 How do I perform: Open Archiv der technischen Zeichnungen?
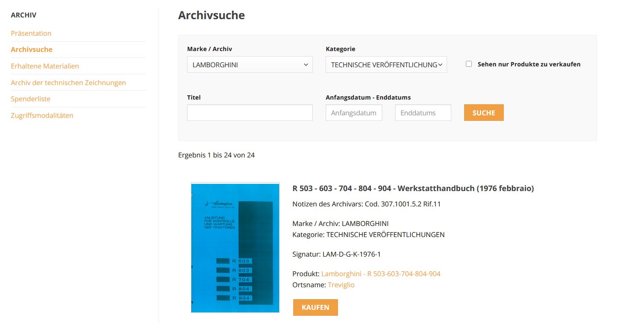point(68,83)
